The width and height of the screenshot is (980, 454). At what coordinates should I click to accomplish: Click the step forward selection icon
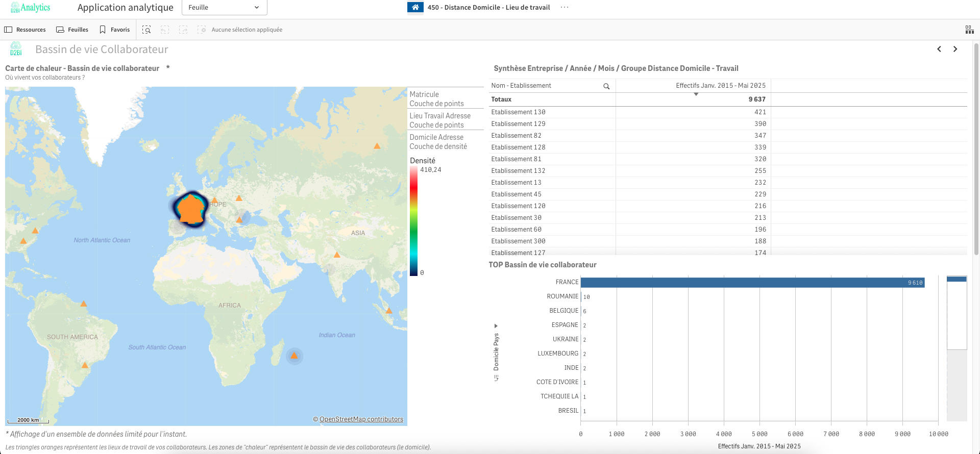click(183, 30)
